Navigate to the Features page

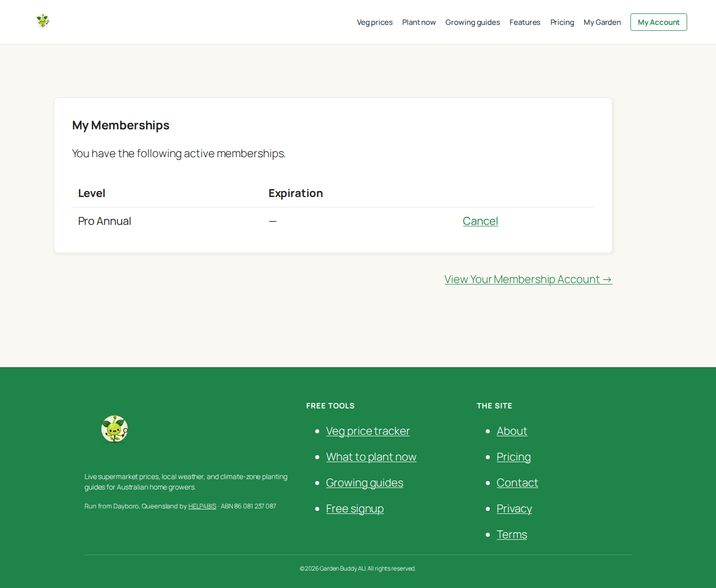tap(525, 22)
